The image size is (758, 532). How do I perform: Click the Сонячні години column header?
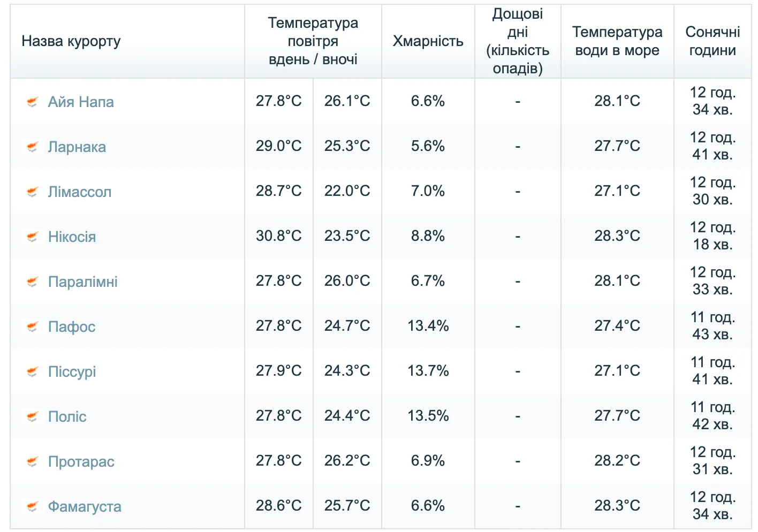pos(712,41)
